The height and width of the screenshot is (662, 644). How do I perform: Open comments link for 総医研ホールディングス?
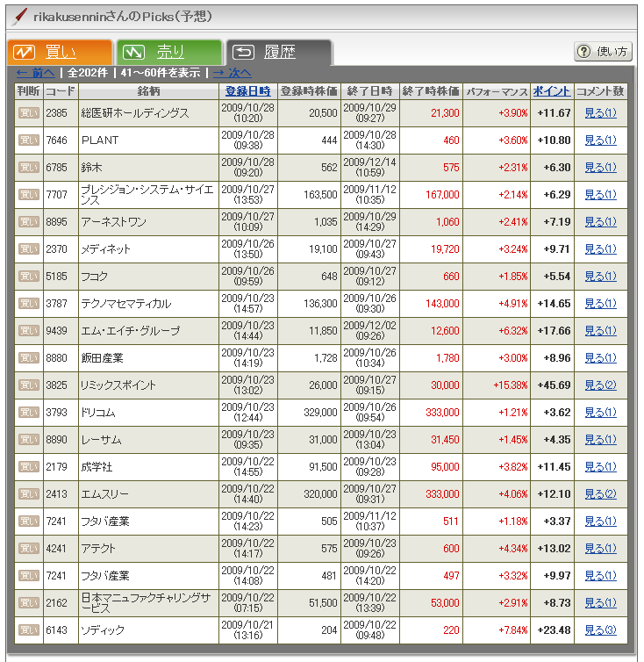click(600, 113)
